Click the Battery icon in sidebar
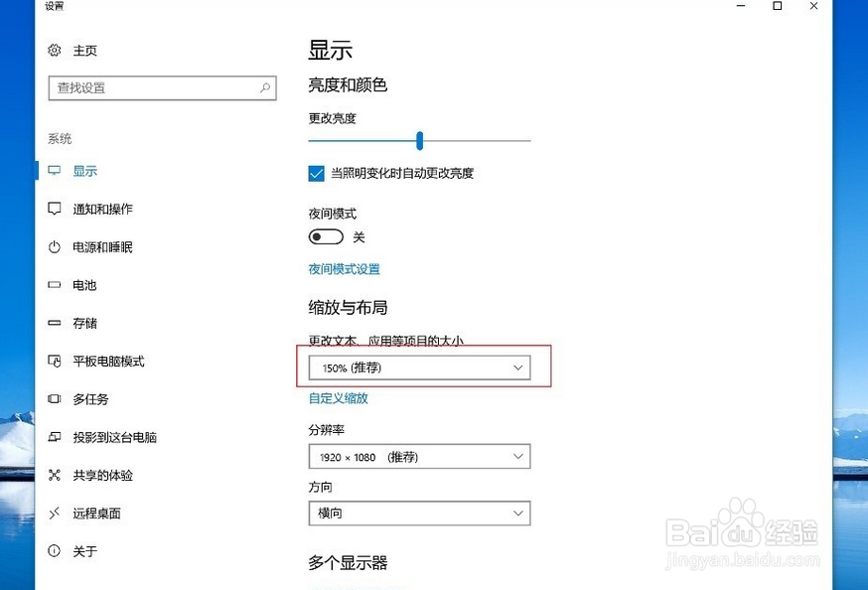The image size is (868, 590). pos(55,285)
